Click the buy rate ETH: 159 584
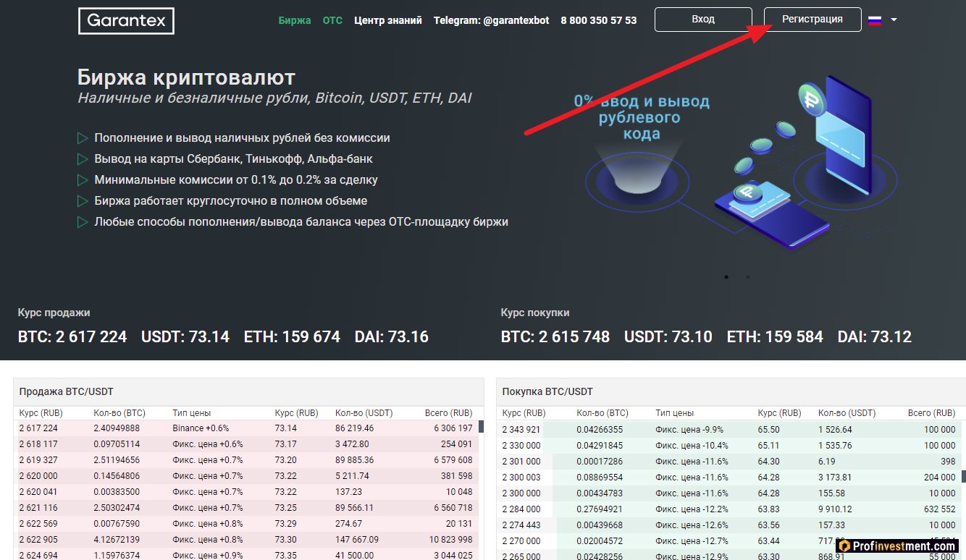Screen dimensions: 966x560 tap(775, 337)
